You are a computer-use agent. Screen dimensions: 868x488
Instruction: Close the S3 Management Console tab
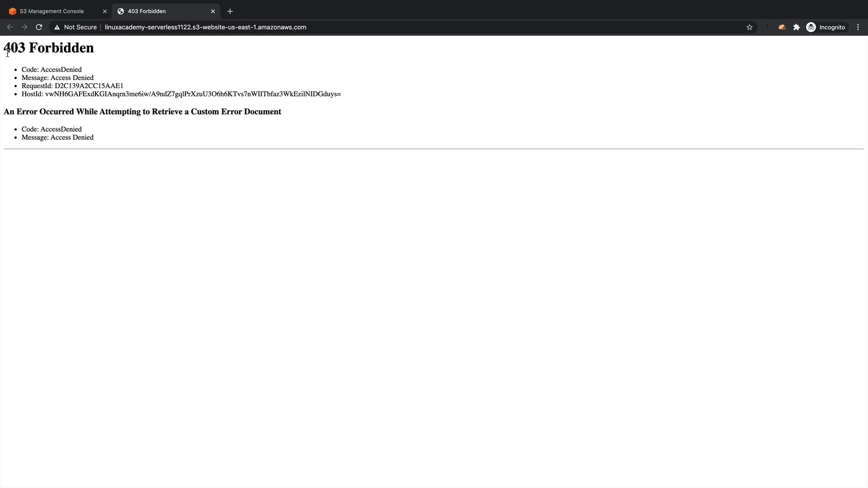105,11
